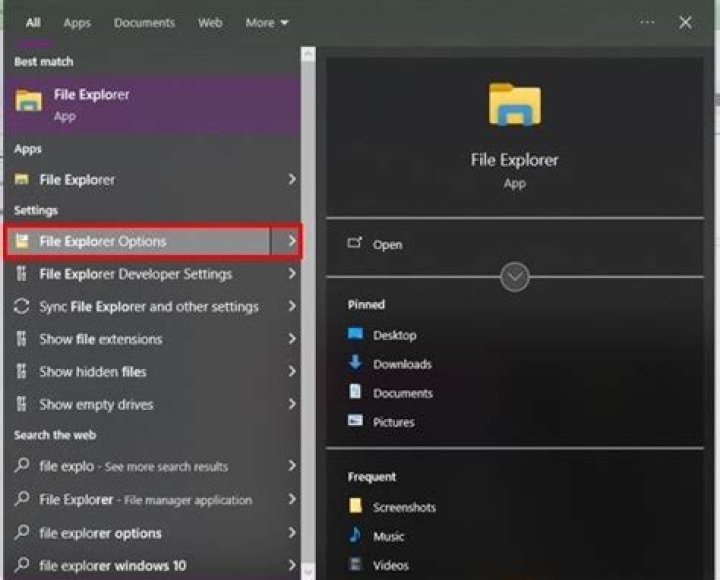
Task: Click the Screenshots folder icon under Frequent
Action: [x=355, y=506]
